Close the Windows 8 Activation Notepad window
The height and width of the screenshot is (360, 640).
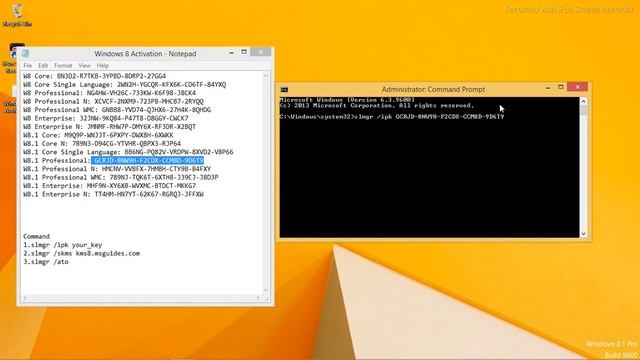260,52
